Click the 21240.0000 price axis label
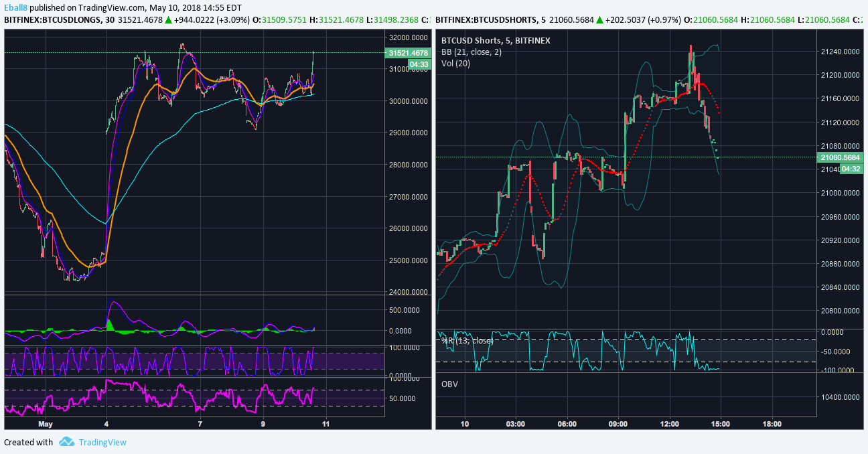Screen dimensions: 868x454 pos(841,52)
